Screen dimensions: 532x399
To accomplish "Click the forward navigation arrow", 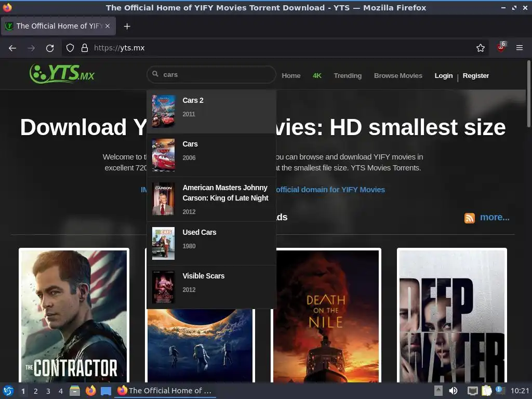I will click(31, 48).
